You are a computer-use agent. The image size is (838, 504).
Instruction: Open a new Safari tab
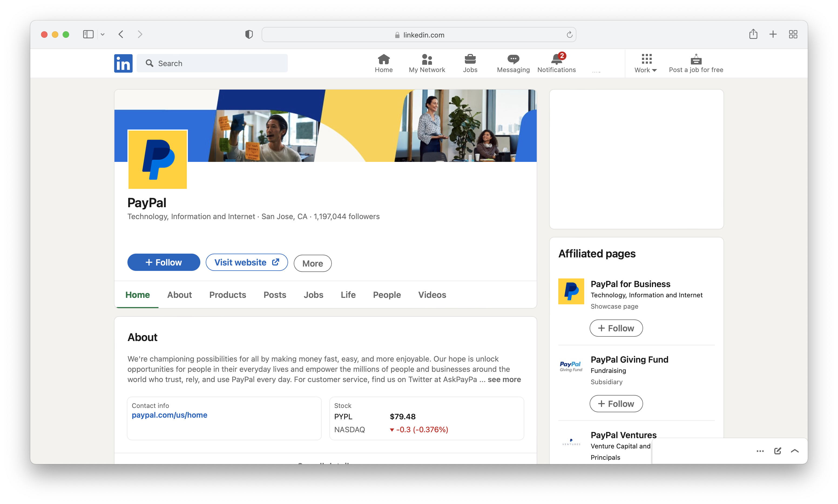(773, 34)
